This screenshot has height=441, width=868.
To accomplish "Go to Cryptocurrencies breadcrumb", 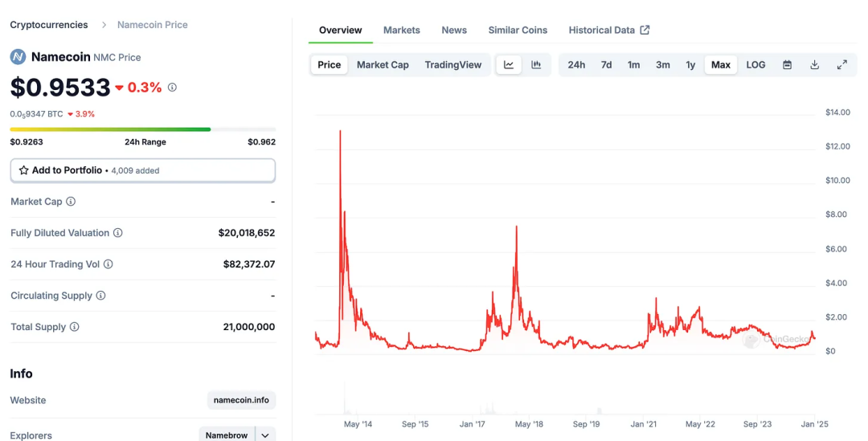I will tap(49, 25).
